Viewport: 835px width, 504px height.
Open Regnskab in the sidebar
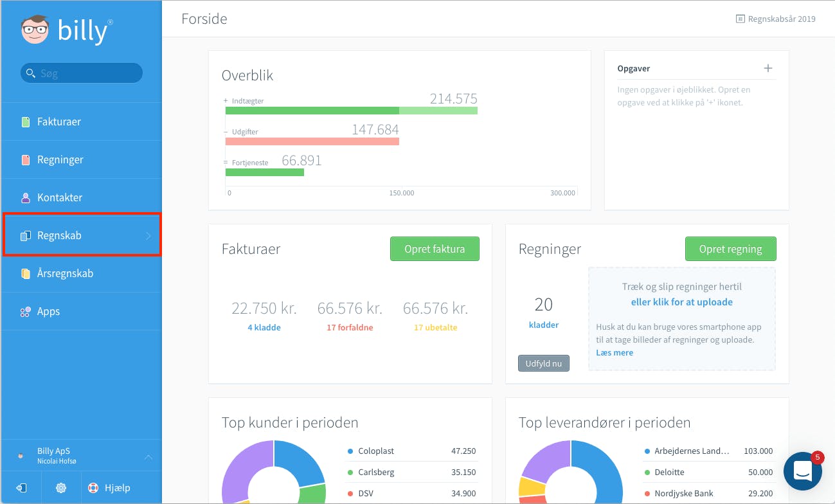(81, 235)
